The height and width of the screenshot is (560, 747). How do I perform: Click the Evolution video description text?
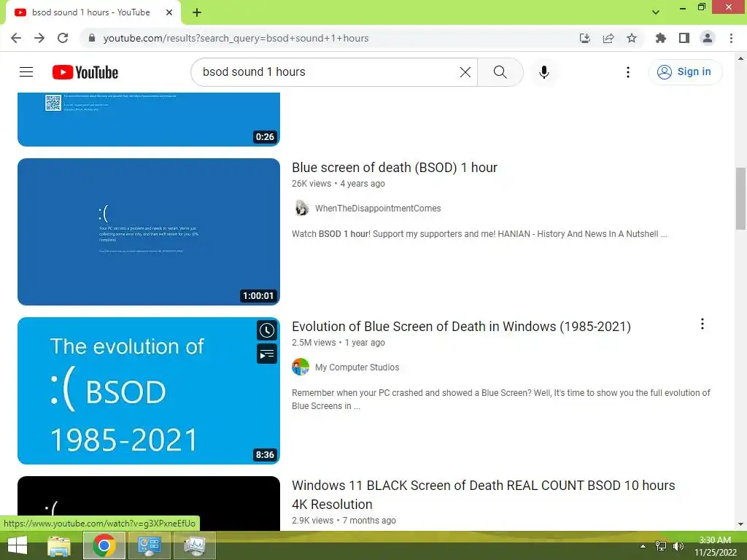point(500,399)
